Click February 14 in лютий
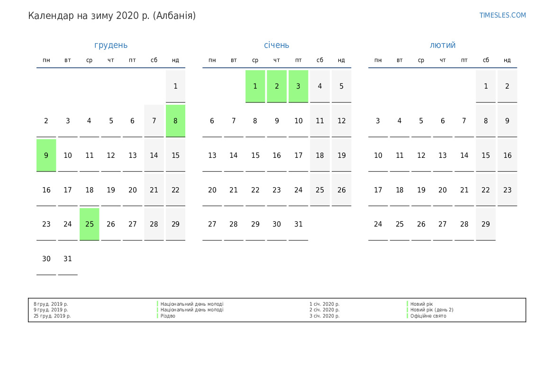Image resolution: width=554 pixels, height=392 pixels. click(464, 155)
